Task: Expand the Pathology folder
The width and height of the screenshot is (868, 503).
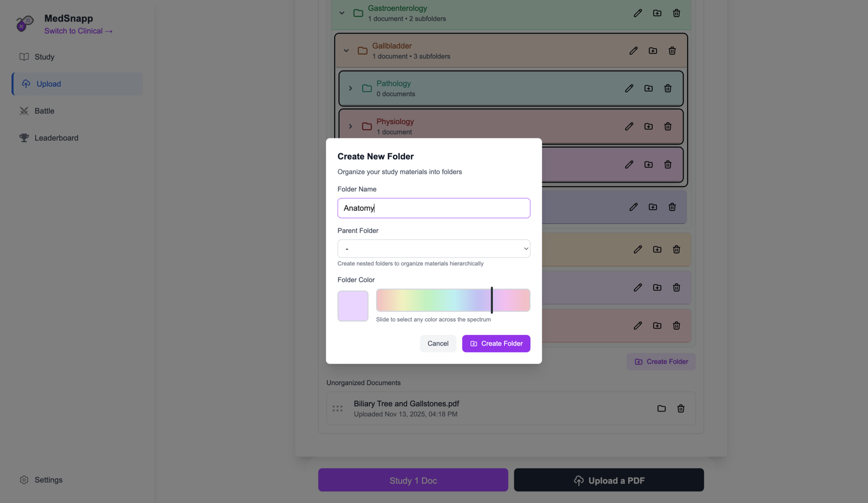Action: pos(350,88)
